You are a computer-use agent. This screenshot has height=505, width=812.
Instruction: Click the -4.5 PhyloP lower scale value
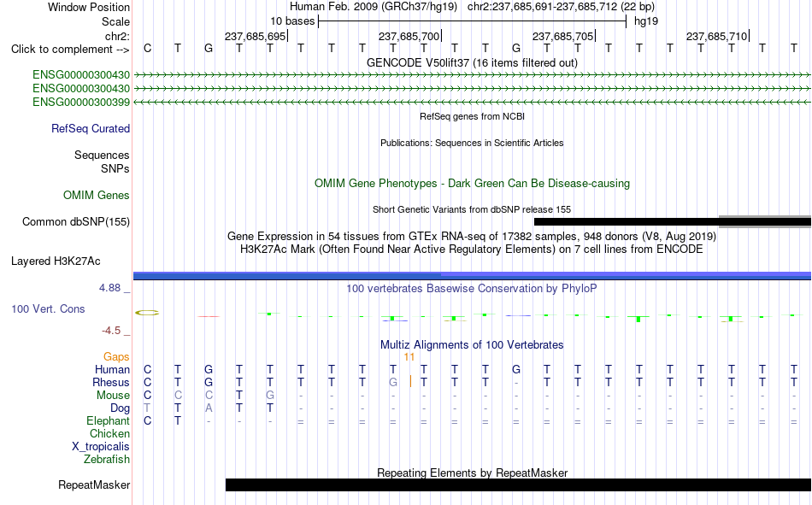[111, 331]
